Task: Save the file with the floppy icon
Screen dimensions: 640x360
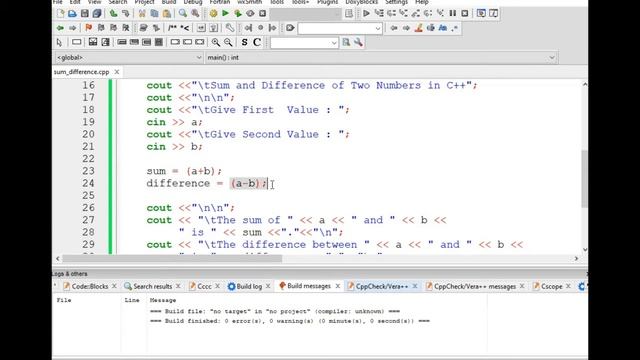Action: (x=84, y=13)
